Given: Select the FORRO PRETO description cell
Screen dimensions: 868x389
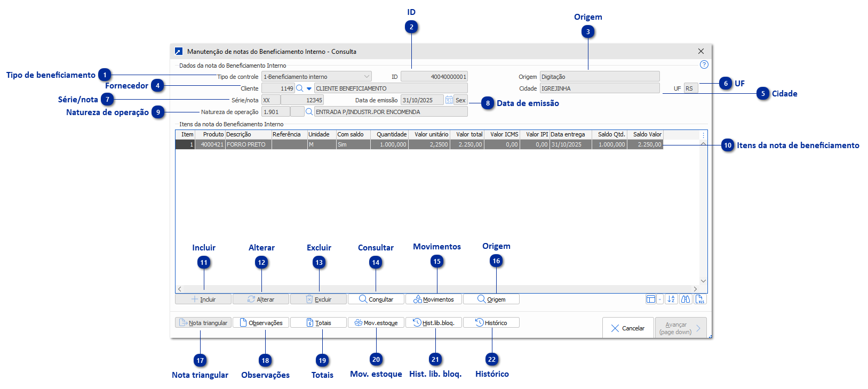Looking at the screenshot, I should click(249, 144).
